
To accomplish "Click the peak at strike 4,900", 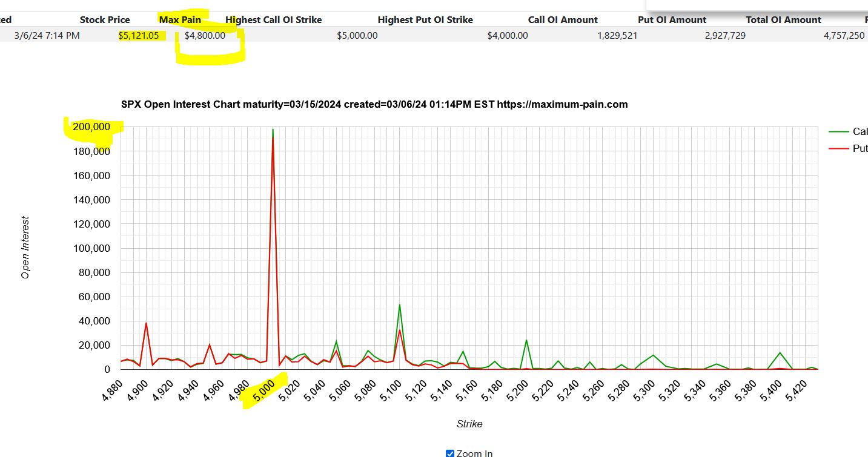I will pos(146,323).
